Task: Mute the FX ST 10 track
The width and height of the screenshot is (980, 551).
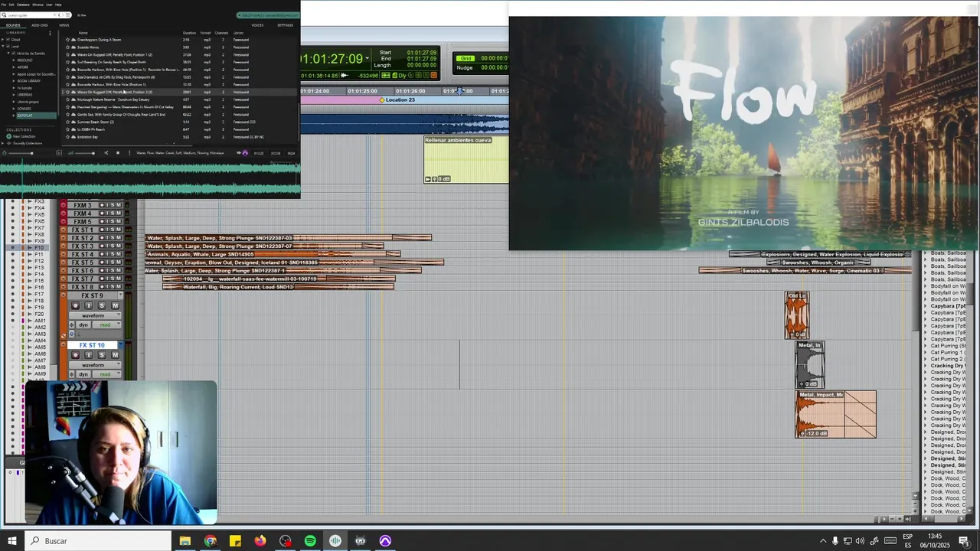Action: pos(116,355)
